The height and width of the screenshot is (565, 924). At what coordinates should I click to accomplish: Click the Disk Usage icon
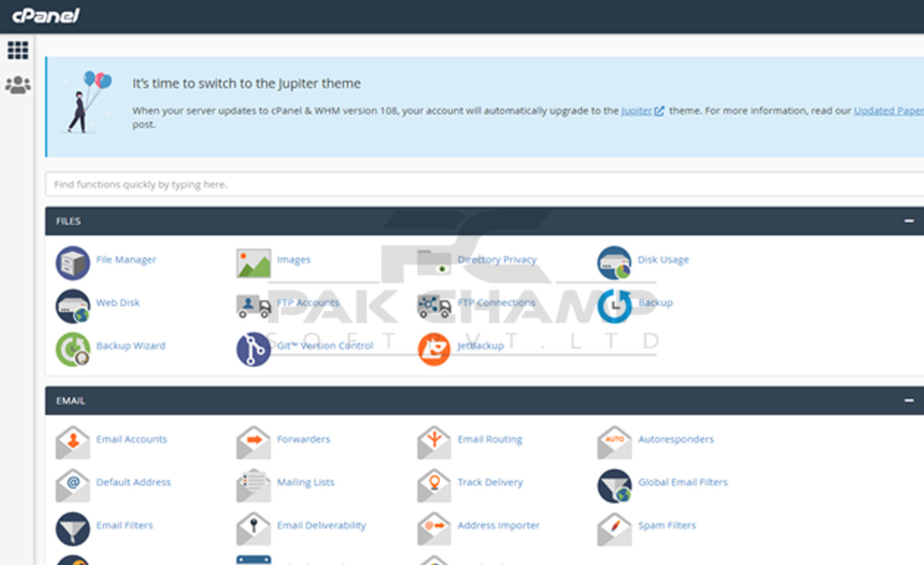614,263
